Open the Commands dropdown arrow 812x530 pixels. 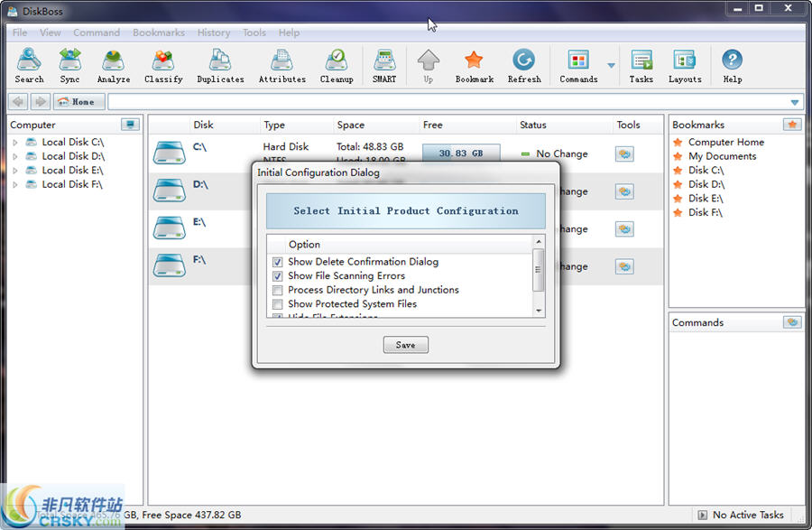point(612,66)
